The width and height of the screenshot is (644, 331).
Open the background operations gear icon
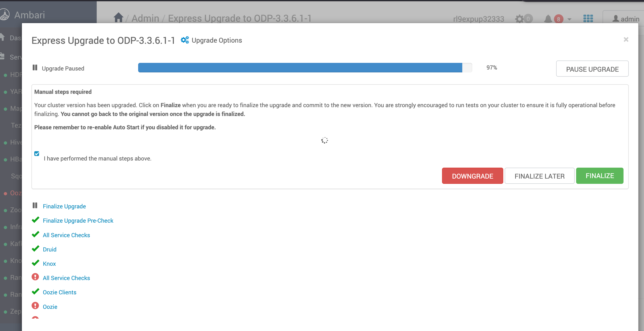(x=519, y=19)
